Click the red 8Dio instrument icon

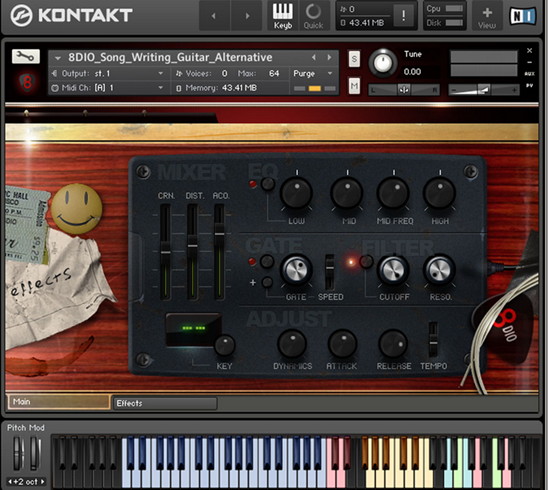tap(27, 83)
